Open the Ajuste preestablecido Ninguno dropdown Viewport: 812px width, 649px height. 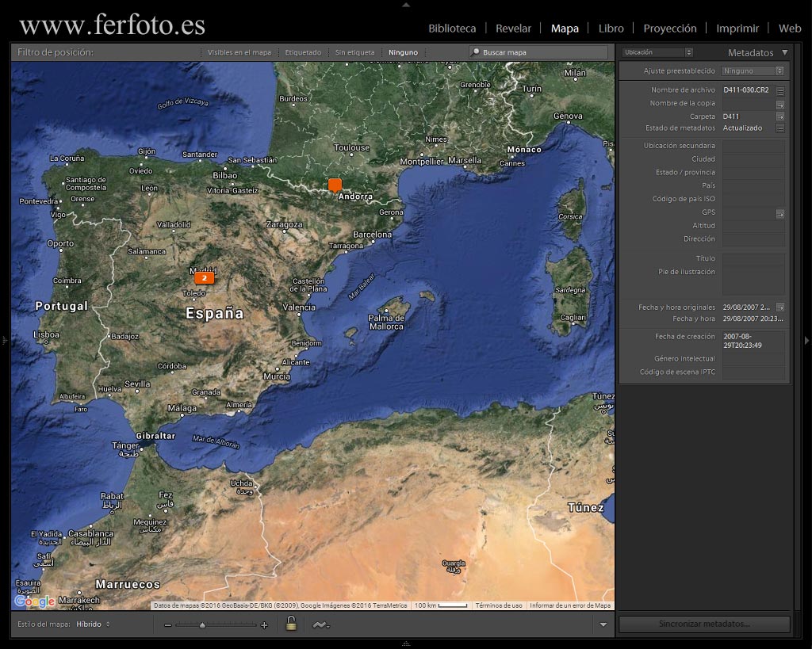(x=753, y=71)
